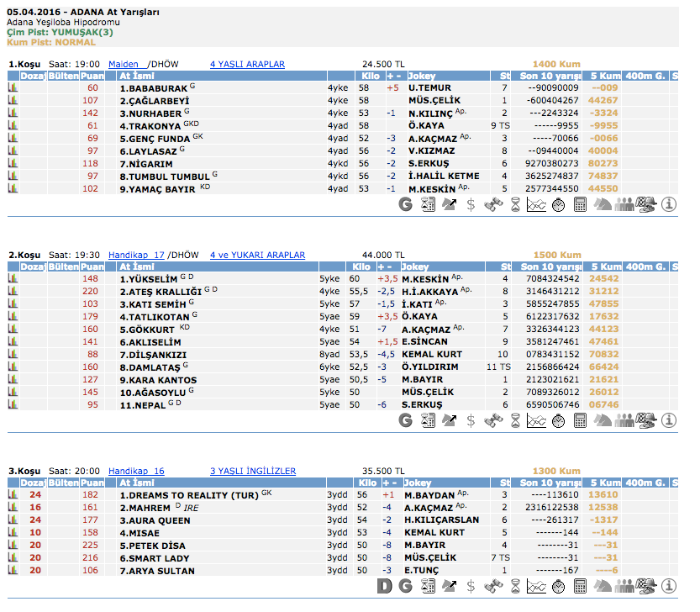Click the 3 YAŞLI İNGİLİZLER link
Image resolution: width=700 pixels, height=612 pixels.
point(252,471)
